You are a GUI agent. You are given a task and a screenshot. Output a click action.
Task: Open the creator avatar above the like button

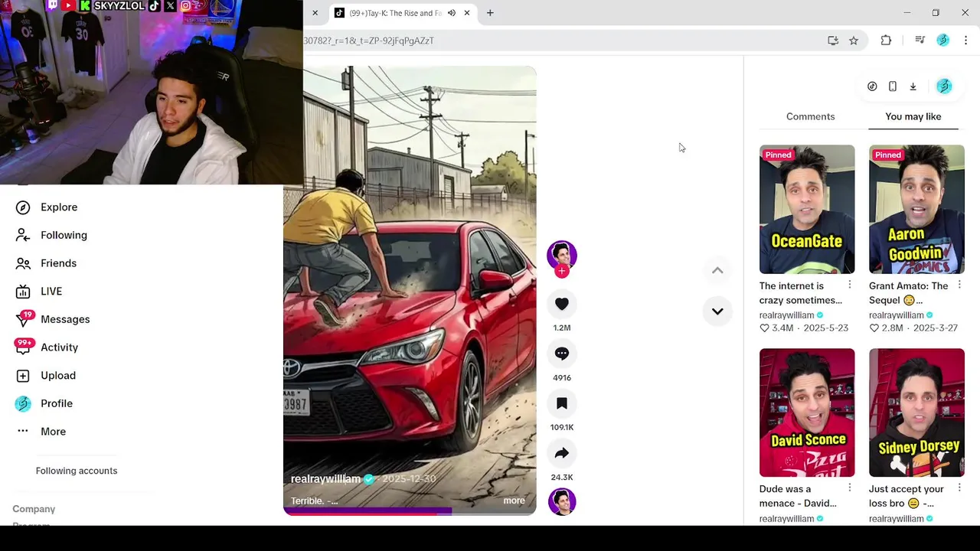pyautogui.click(x=562, y=255)
